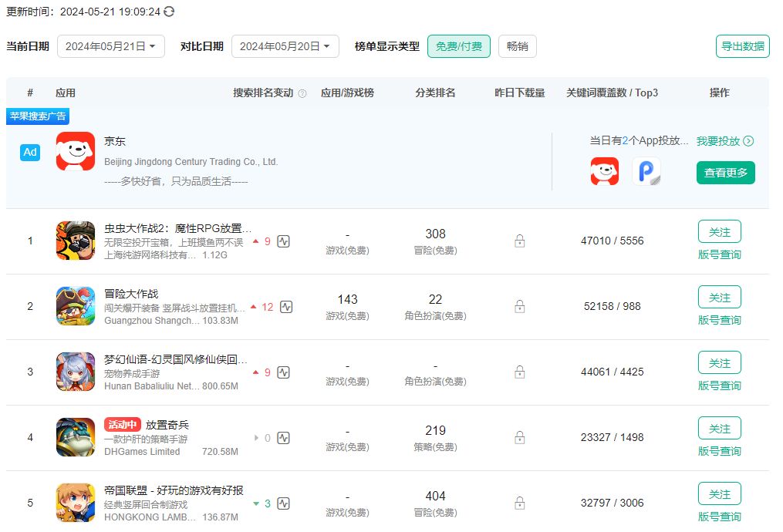783x532 pixels.
Task: Click keyword coverage 52158 / 988
Action: click(613, 306)
